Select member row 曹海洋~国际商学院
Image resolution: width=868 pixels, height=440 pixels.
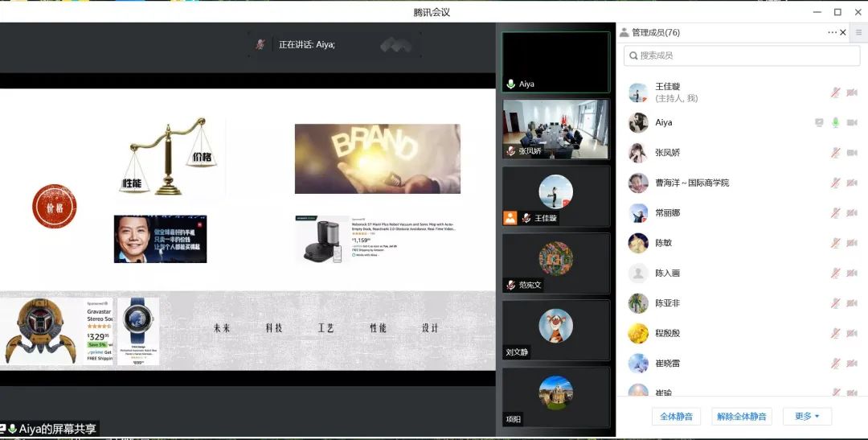coord(742,183)
